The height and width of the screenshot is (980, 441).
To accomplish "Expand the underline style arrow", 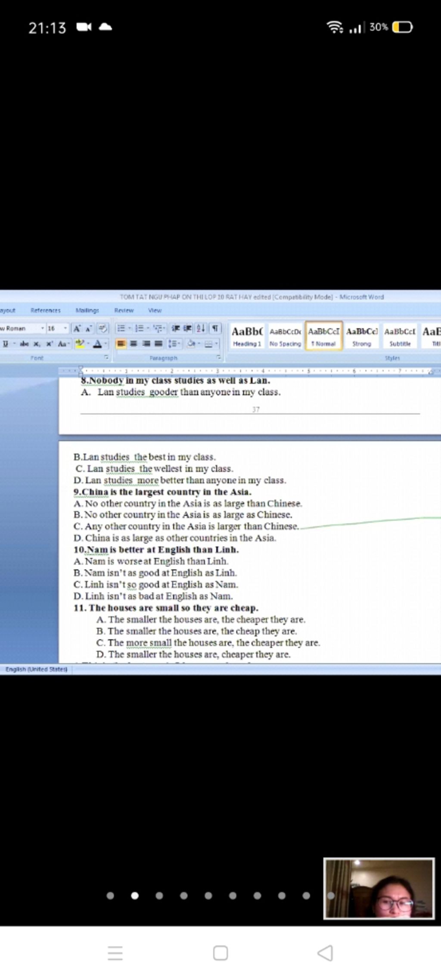I will point(14,344).
